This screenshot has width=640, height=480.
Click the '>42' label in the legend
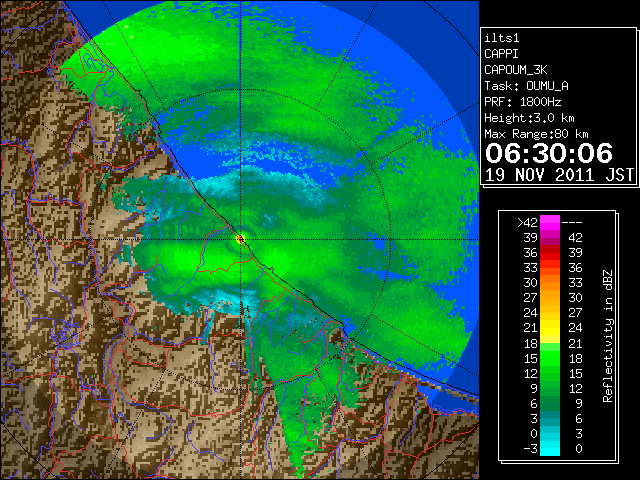[527, 223]
